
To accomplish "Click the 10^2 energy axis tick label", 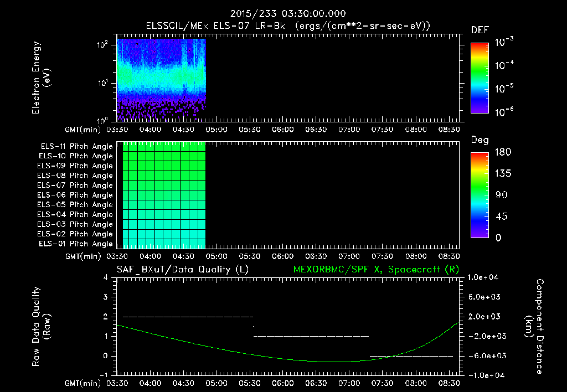I will (102, 45).
